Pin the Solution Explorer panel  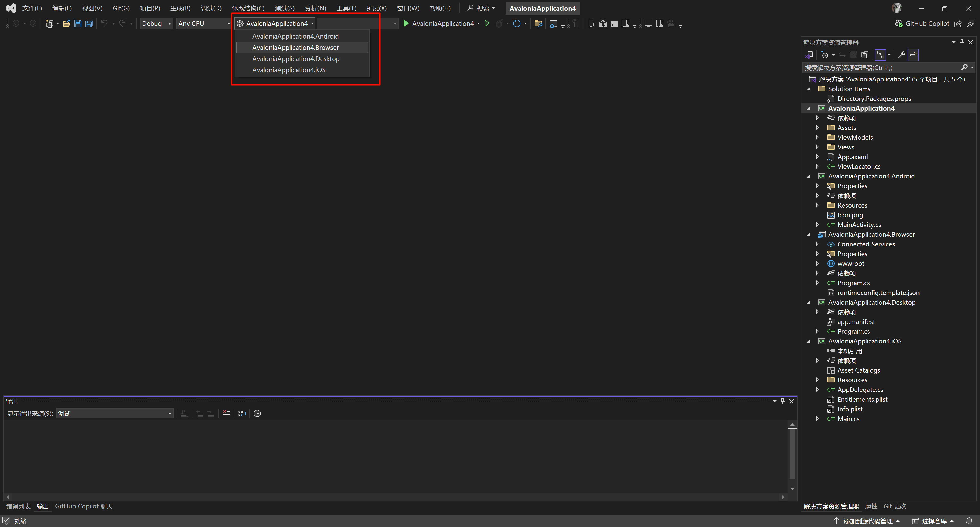pyautogui.click(x=962, y=42)
